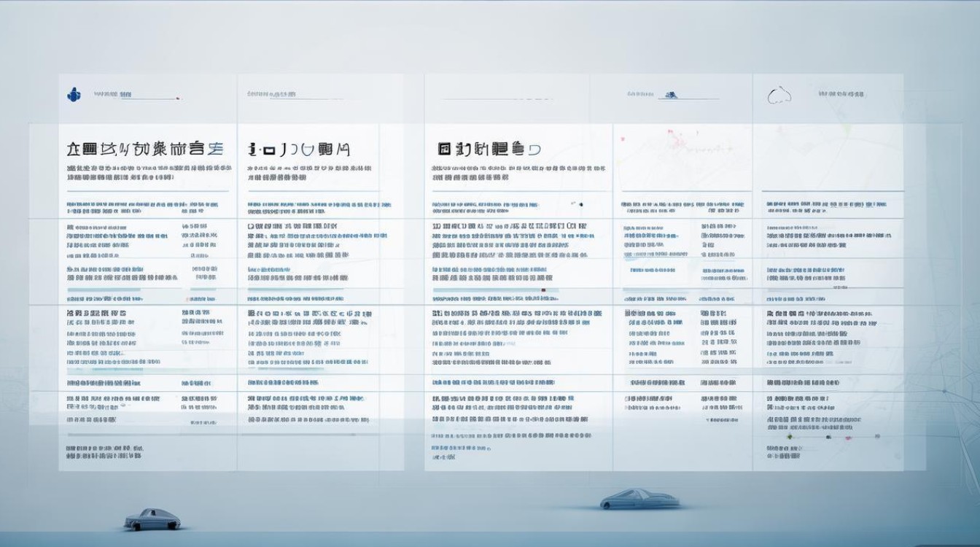Open the second header tab label

[x=271, y=94]
